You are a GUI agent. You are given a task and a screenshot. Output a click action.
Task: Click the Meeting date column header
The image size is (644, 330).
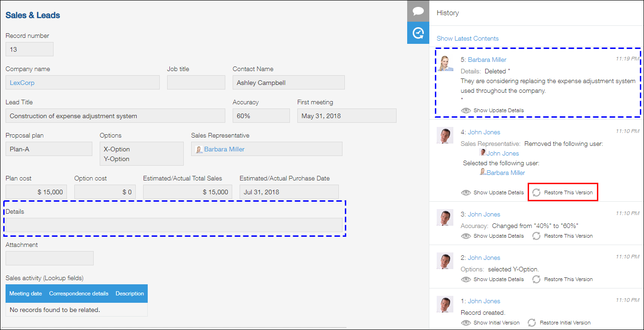(x=25, y=294)
